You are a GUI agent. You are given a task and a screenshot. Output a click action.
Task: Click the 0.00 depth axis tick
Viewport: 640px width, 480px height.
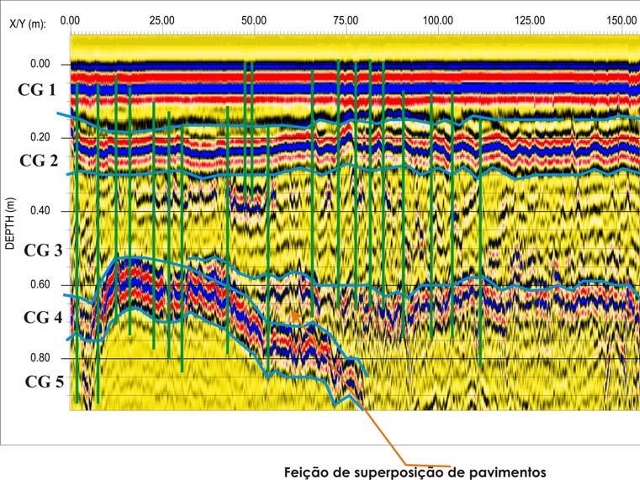(x=40, y=64)
